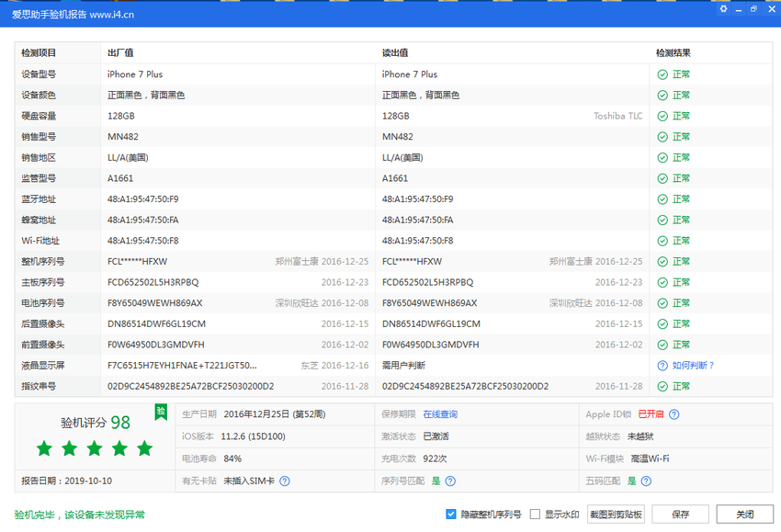The height and width of the screenshot is (532, 781).
Task: Click the first green rating star
Action: 44,448
